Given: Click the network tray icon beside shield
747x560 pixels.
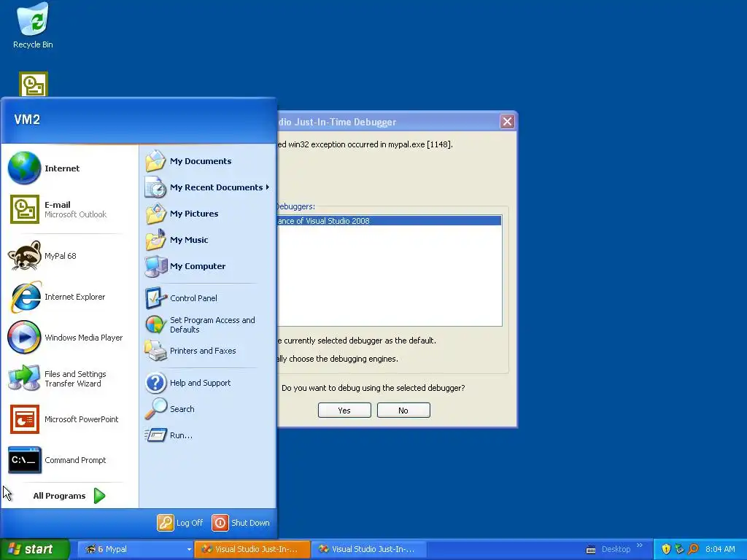Looking at the screenshot, I should click(679, 549).
